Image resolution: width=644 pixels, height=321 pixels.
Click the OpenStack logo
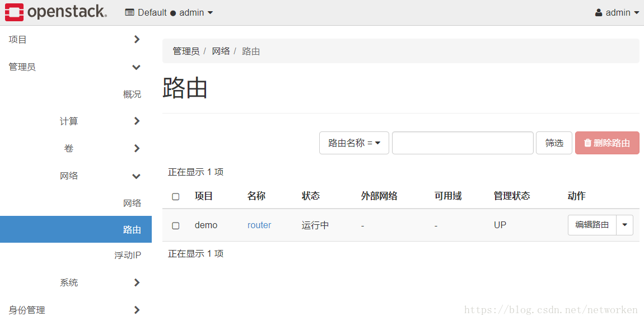click(x=56, y=12)
